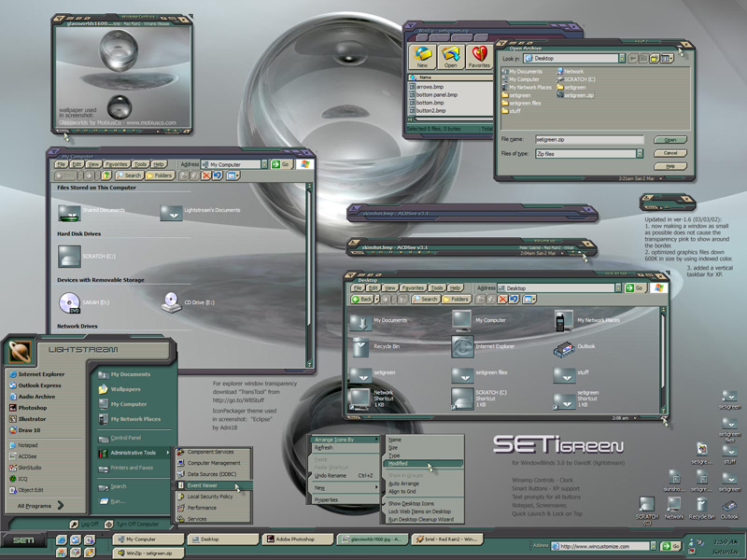Click Open button in Open Archive dialog
The width and height of the screenshot is (747, 560).
670,140
